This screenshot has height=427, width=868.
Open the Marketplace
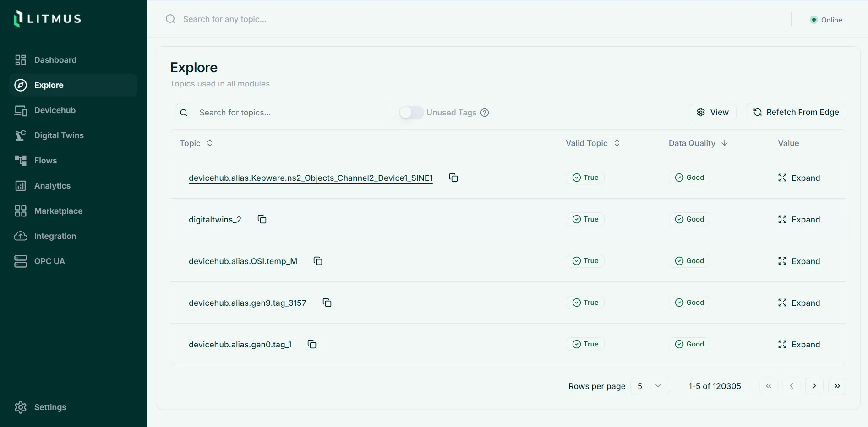coord(73,211)
